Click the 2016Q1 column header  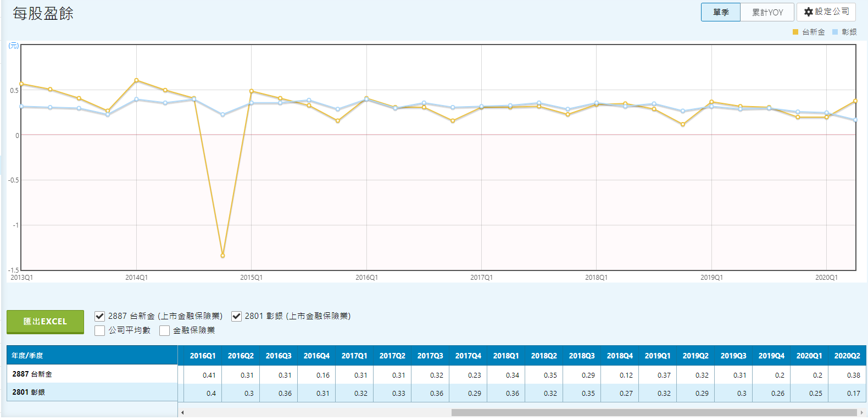coord(203,356)
